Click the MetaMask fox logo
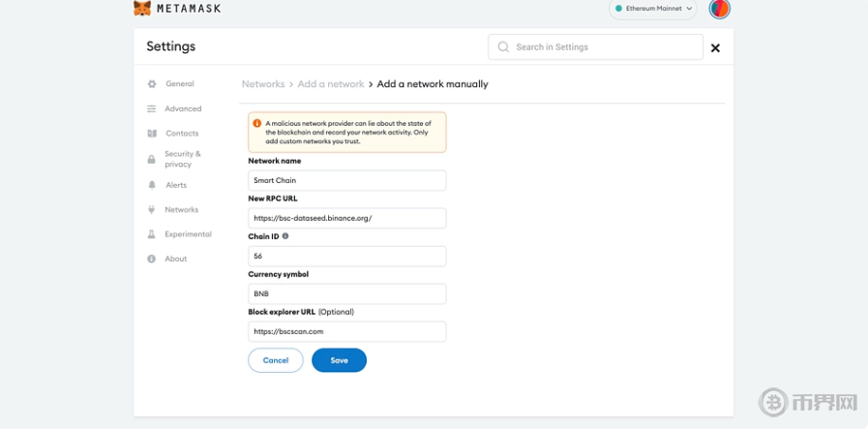Viewport: 868px width, 429px height. 142,9
